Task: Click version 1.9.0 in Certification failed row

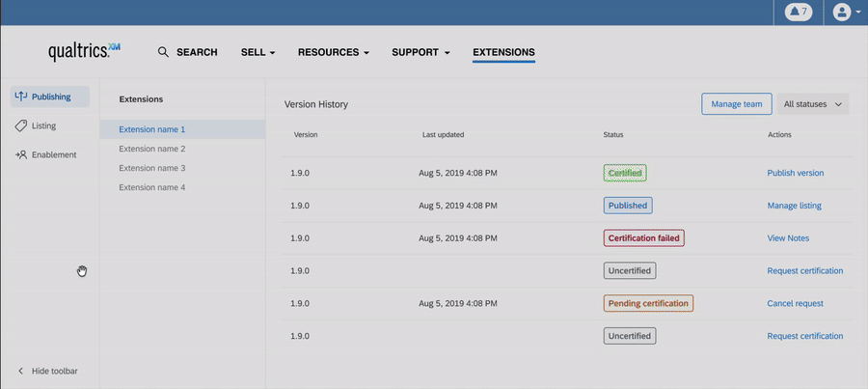Action: click(300, 238)
